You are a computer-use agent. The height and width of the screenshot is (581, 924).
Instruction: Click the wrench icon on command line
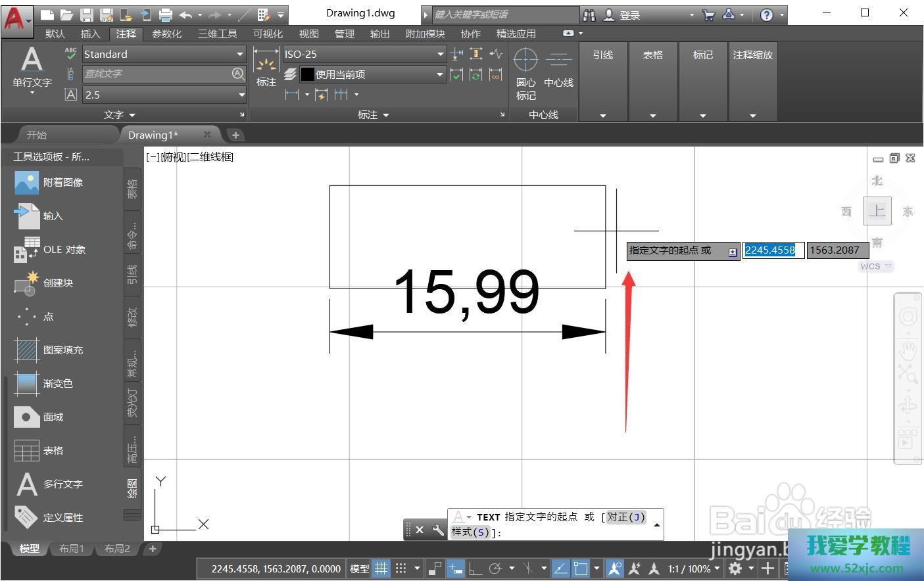pos(438,530)
